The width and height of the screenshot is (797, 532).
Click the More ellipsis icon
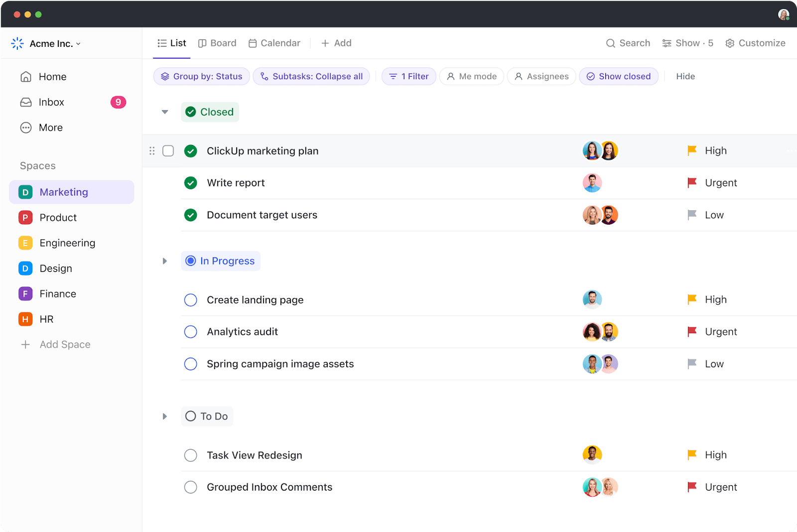[26, 128]
